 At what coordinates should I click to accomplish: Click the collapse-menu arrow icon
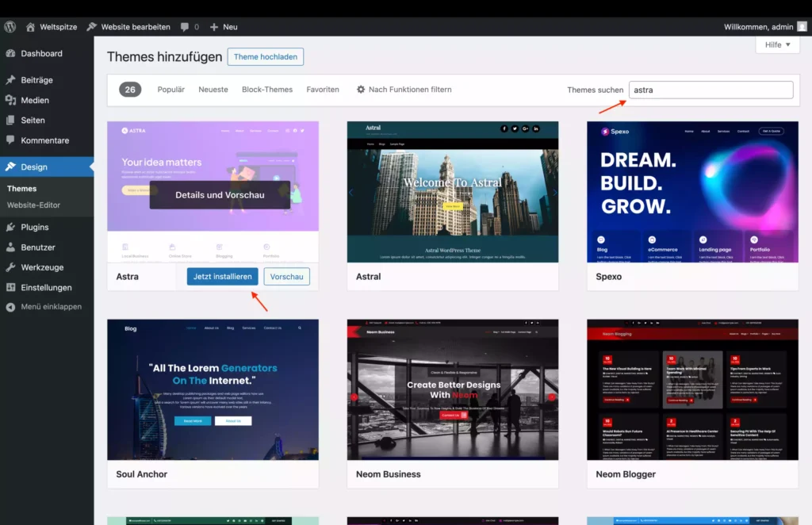pos(10,307)
